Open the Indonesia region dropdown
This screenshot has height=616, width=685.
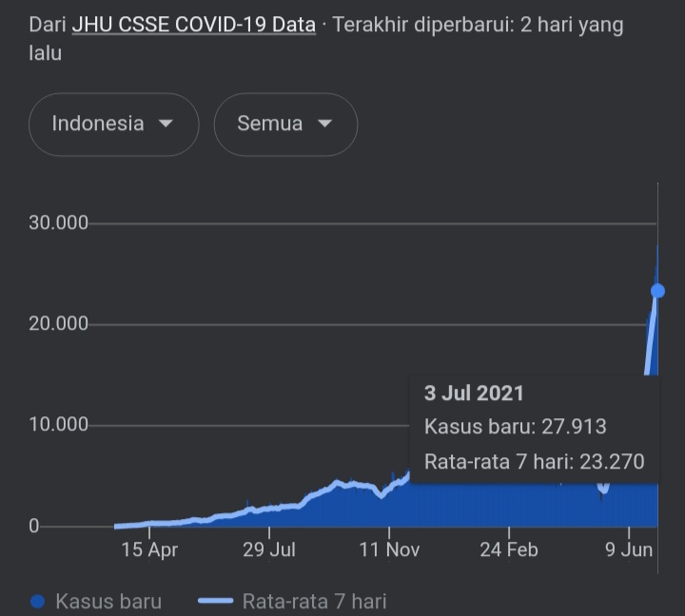click(113, 124)
